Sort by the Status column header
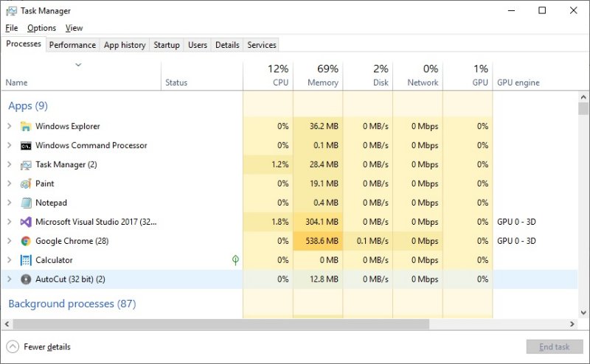The image size is (590, 364). (x=202, y=76)
